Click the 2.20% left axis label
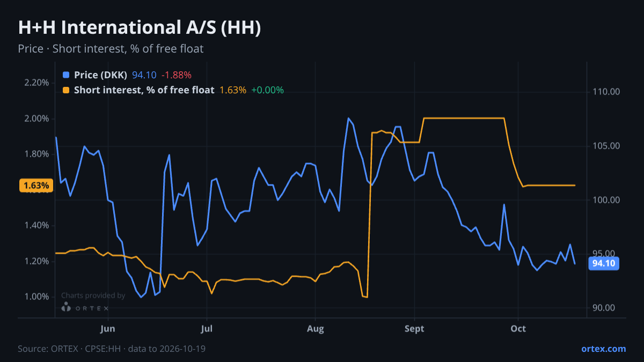Image resolution: width=644 pixels, height=362 pixels. pyautogui.click(x=36, y=83)
